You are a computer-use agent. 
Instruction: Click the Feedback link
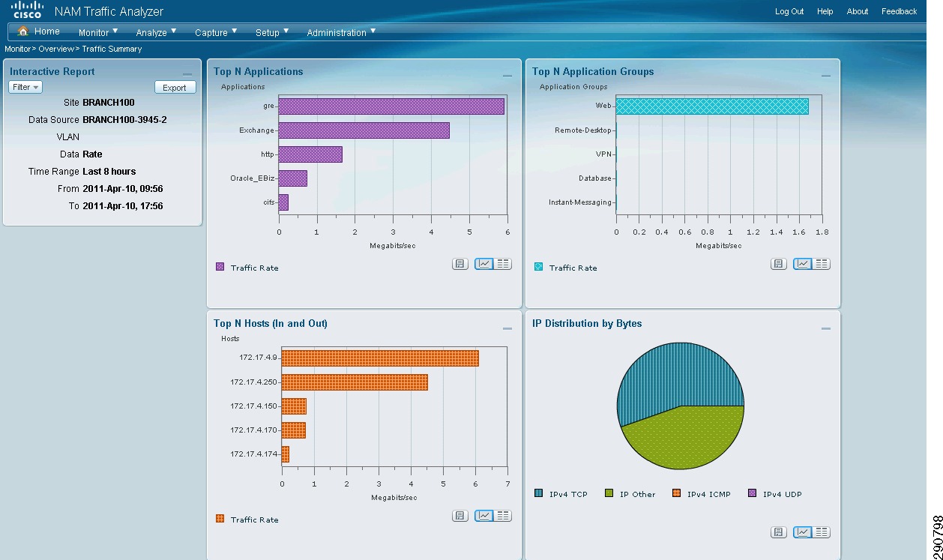pos(900,11)
